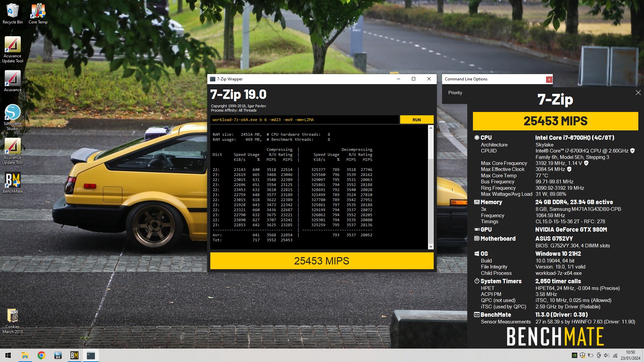Click the ASUS G752VY motherboard text
The height and width of the screenshot is (362, 644).
point(554,239)
